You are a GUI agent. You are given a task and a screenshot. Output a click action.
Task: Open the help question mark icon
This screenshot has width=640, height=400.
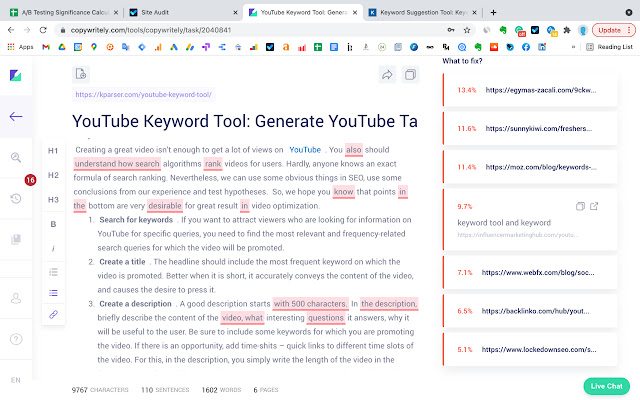tap(16, 340)
